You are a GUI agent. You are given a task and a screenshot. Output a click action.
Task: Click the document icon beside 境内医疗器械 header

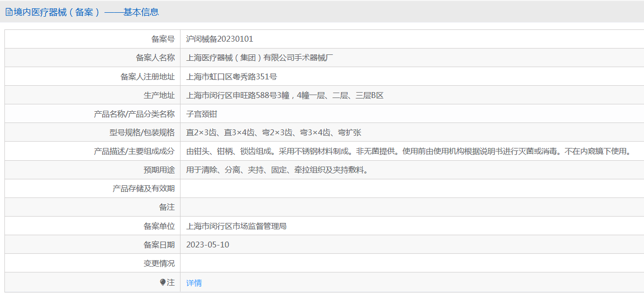[x=9, y=13]
